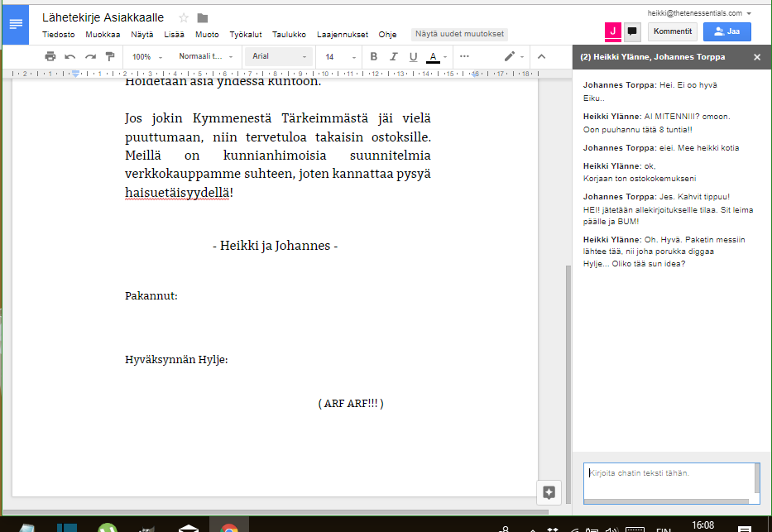This screenshot has height=532, width=772.
Task: Select the paint format tool
Action: tap(110, 56)
